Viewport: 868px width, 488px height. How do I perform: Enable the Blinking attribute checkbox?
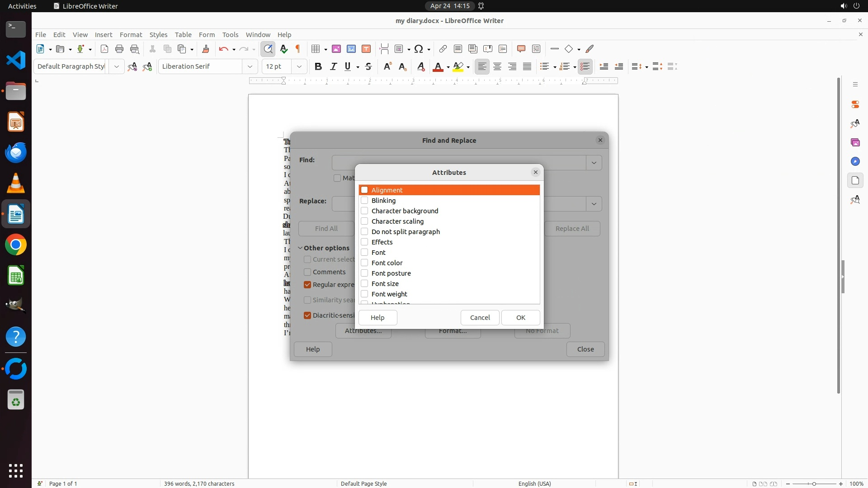pyautogui.click(x=364, y=200)
